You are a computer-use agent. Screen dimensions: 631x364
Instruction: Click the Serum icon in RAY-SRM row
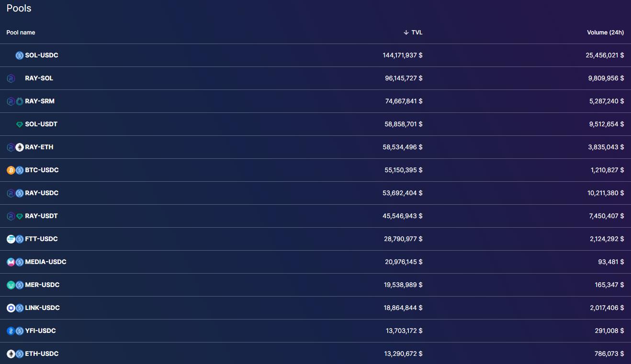click(x=20, y=101)
